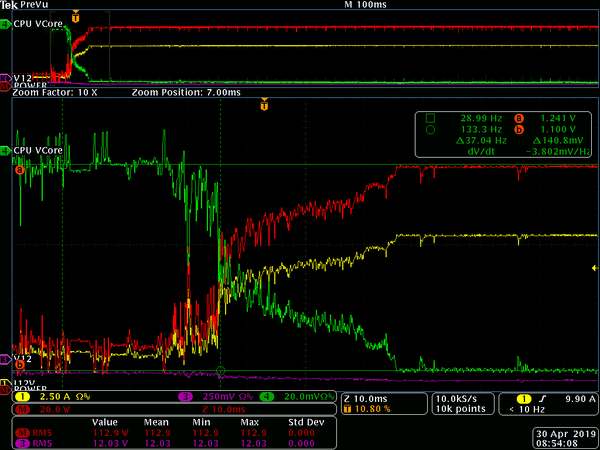This screenshot has width=600, height=450.
Task: Click the yellow trigger source 1 badge
Action: pyautogui.click(x=524, y=399)
